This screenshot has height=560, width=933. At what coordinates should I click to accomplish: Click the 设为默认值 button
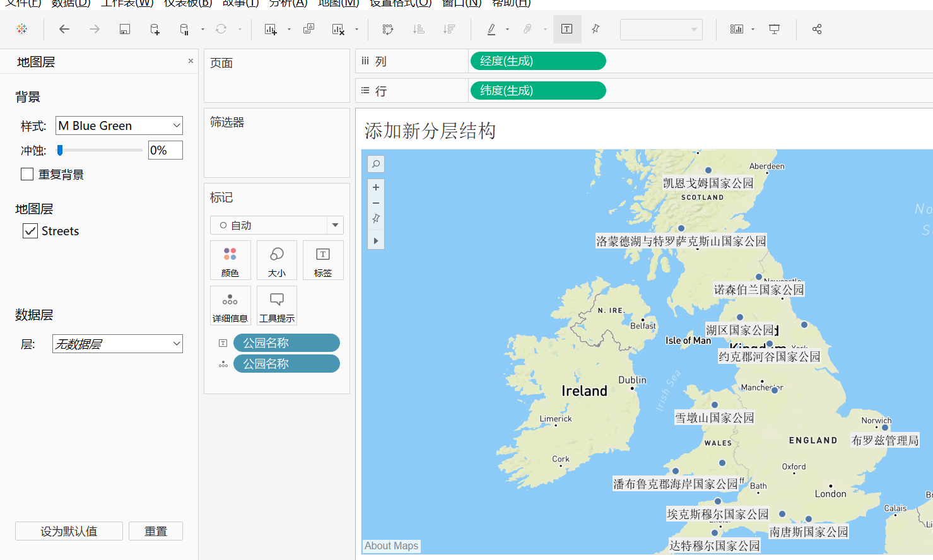click(x=69, y=531)
